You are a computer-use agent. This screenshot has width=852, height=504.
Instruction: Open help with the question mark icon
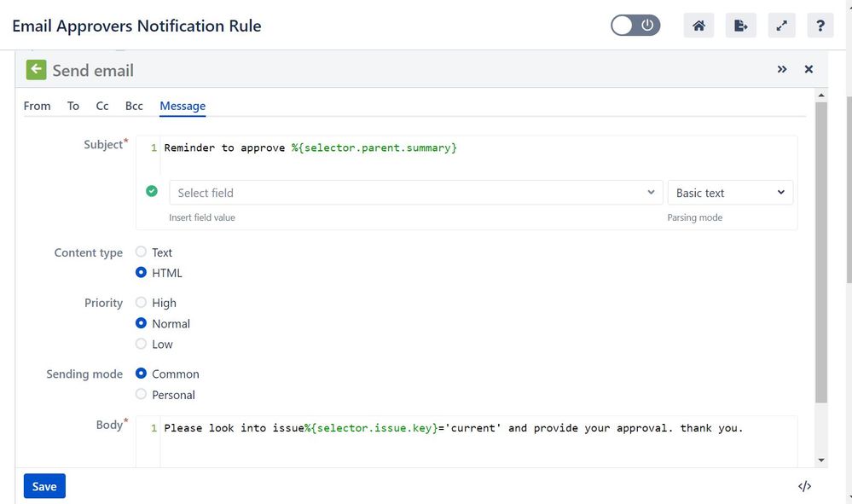click(820, 26)
